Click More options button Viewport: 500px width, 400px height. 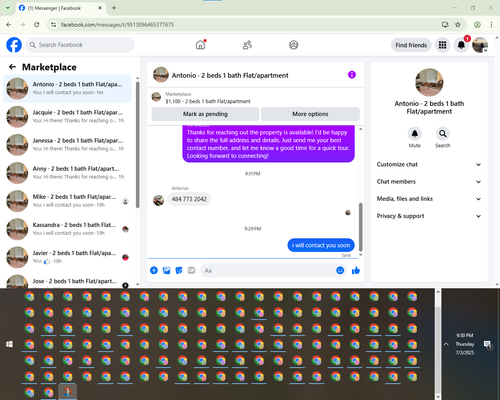(x=310, y=114)
